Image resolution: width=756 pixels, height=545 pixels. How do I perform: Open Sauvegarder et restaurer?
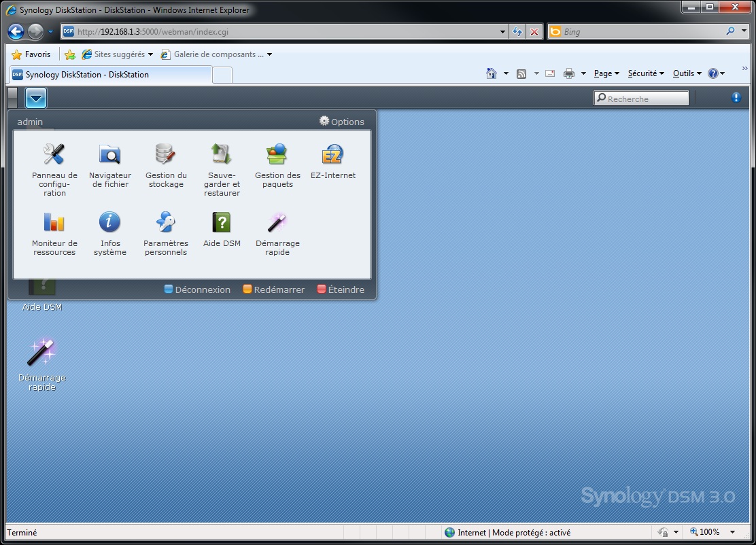click(x=222, y=170)
